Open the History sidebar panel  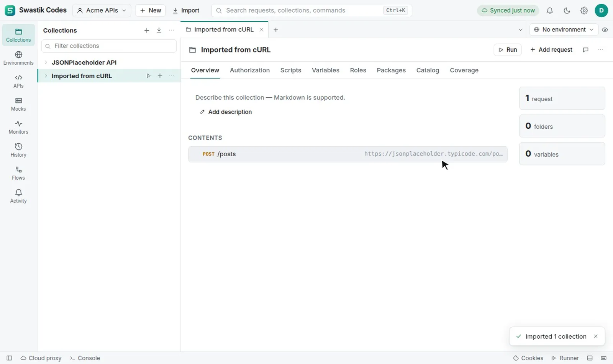[18, 150]
